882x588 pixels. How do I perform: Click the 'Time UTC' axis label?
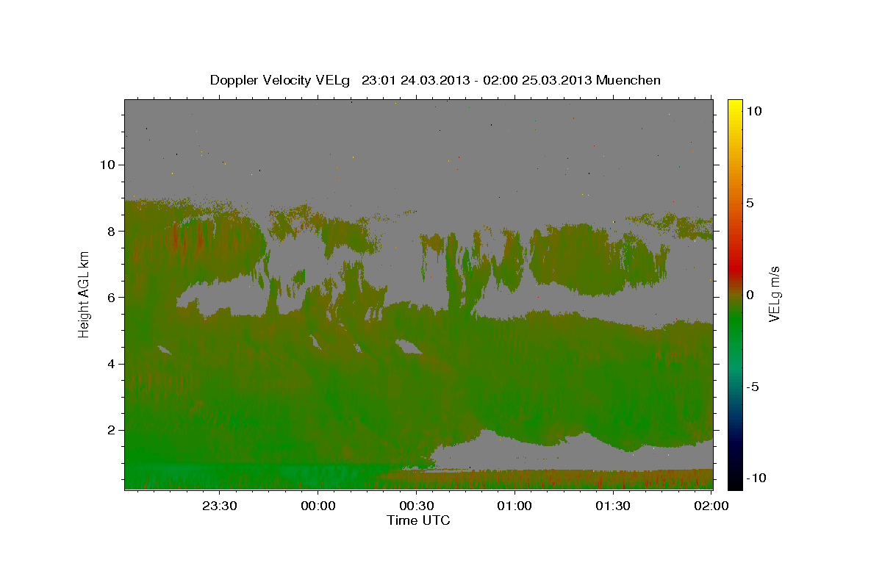pos(419,520)
